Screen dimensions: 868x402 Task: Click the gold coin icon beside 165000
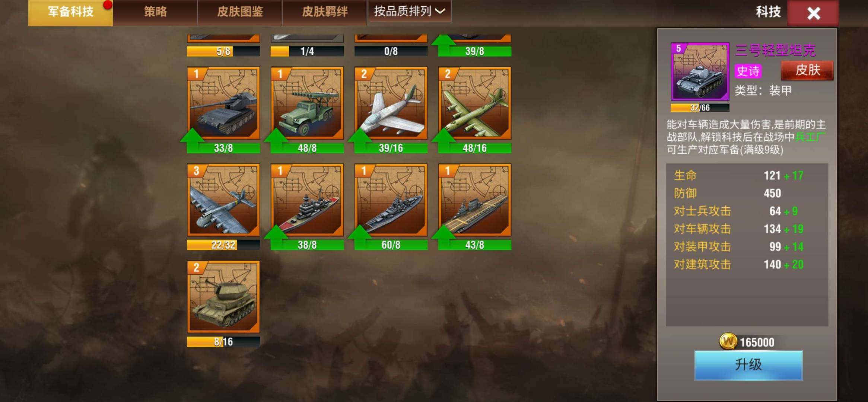(x=728, y=341)
